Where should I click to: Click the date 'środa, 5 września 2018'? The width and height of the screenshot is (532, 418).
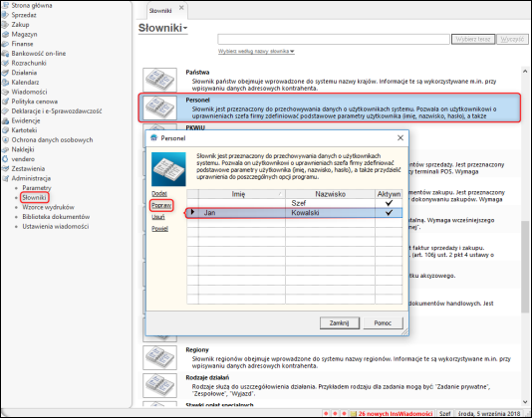click(489, 414)
